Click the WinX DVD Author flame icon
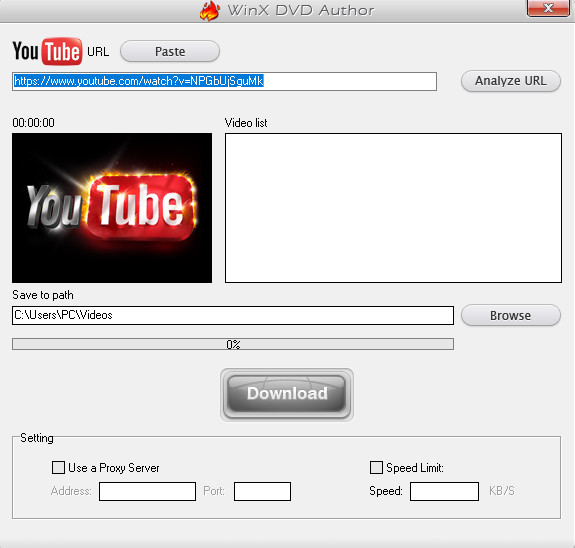 click(x=210, y=10)
